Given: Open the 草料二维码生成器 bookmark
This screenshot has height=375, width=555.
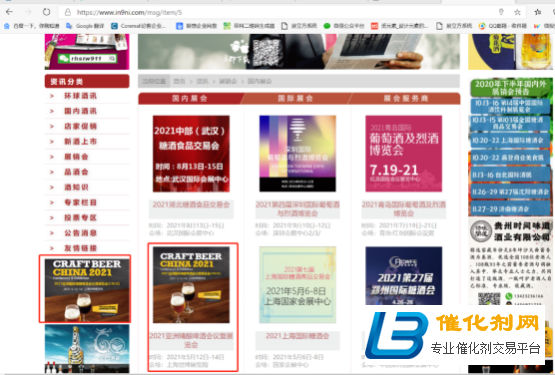Looking at the screenshot, I should tap(249, 26).
